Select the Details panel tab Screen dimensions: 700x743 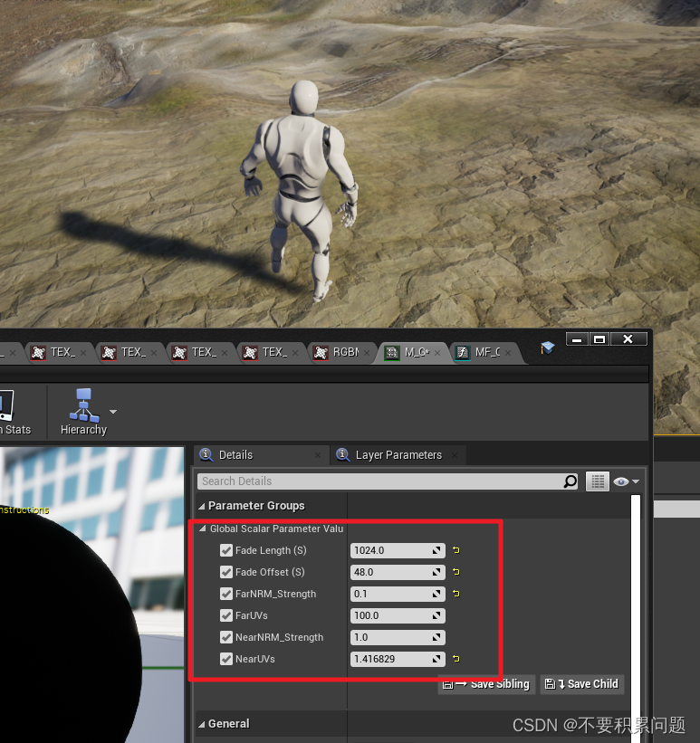261,455
